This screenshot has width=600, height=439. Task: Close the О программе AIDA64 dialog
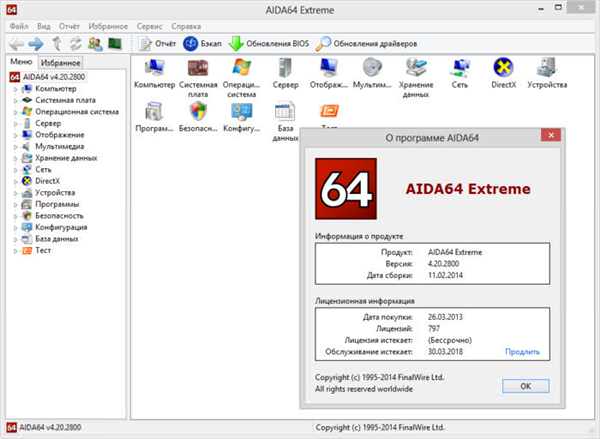click(551, 135)
